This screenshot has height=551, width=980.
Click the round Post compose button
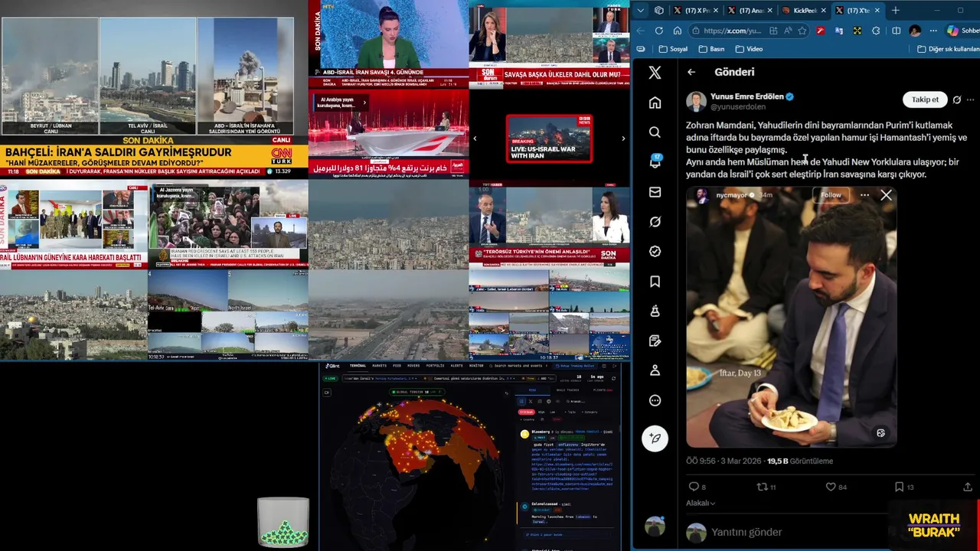click(x=655, y=438)
